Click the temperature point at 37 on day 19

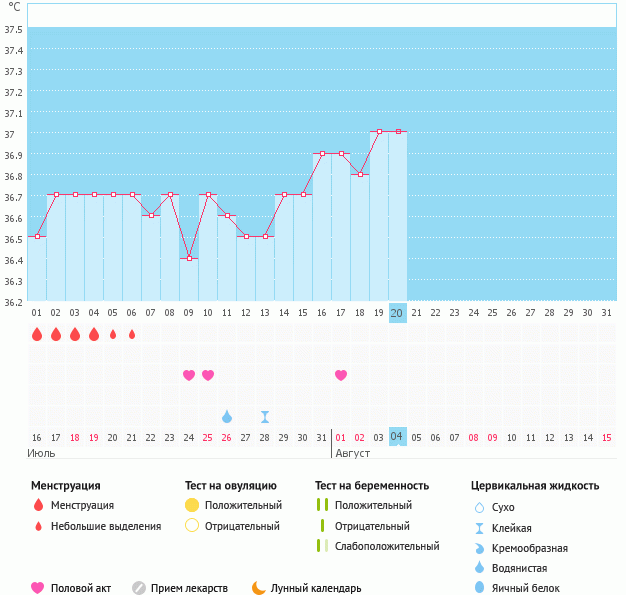coord(379,132)
